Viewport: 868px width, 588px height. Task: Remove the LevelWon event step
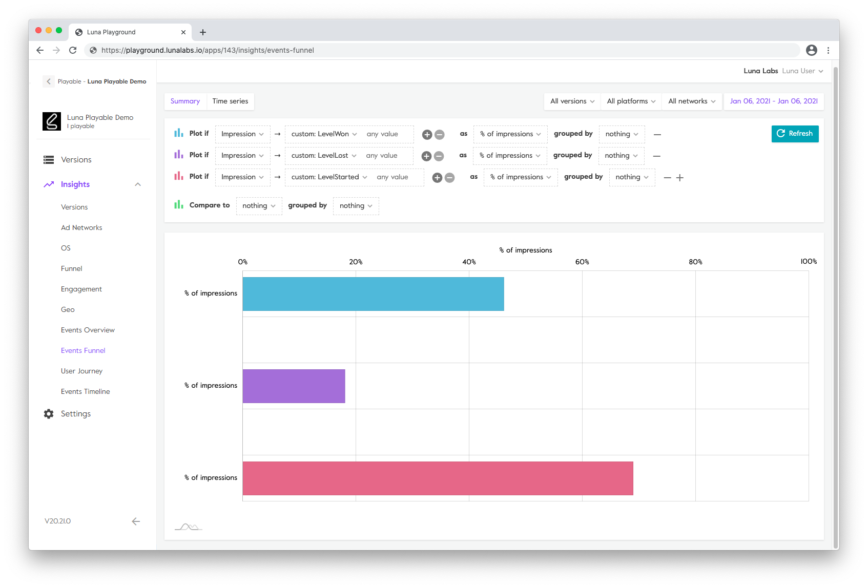(x=439, y=135)
